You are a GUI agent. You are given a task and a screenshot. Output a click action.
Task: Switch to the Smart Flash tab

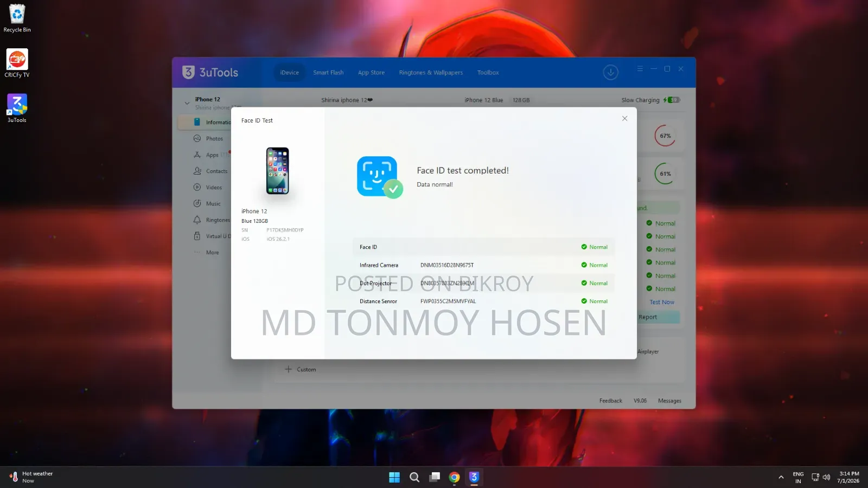(x=328, y=73)
